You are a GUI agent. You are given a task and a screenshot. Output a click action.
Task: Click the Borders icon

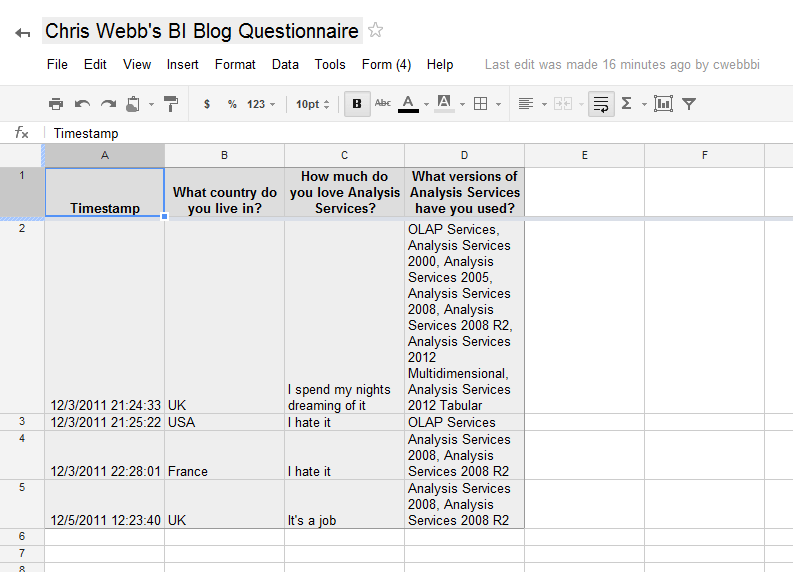480,104
